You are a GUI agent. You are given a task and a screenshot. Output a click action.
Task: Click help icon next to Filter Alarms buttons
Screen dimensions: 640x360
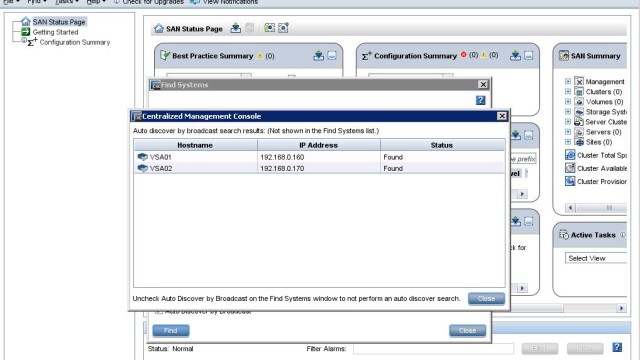point(617,347)
